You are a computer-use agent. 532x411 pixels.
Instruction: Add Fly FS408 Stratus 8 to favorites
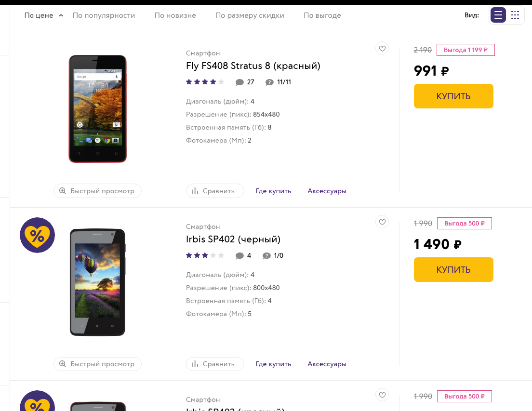[382, 48]
